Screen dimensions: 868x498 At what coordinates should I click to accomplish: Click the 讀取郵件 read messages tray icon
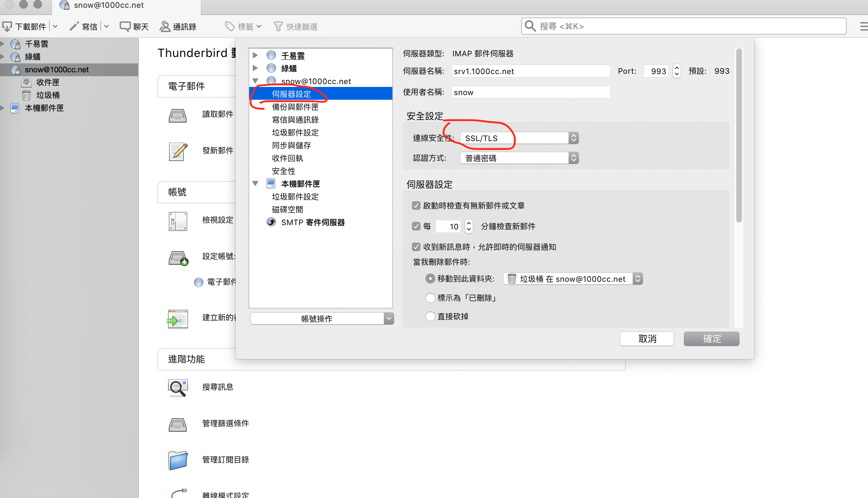(178, 115)
